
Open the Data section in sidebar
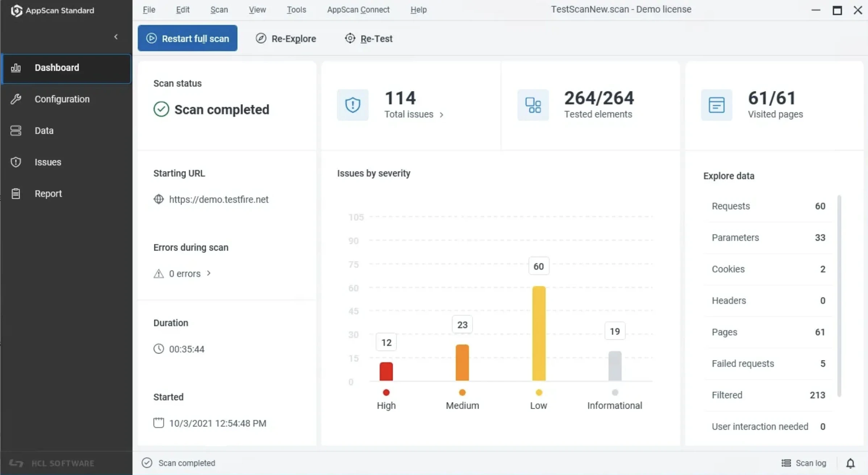[x=44, y=131]
